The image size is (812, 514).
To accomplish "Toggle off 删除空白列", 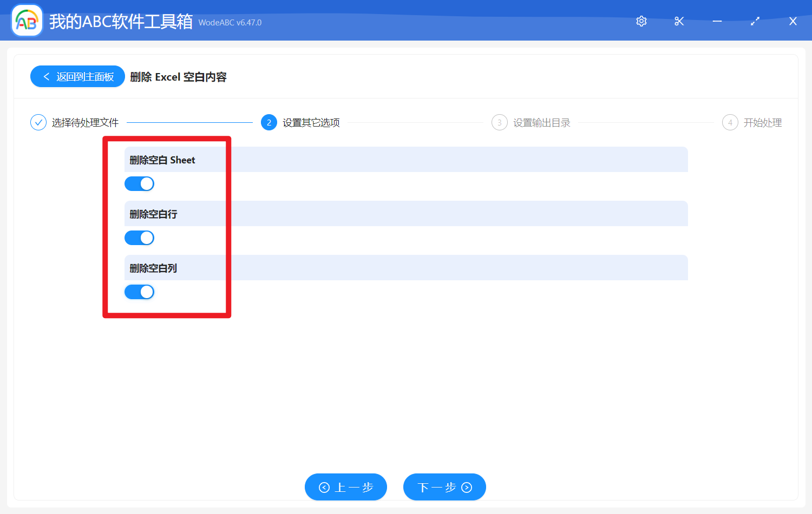I will click(x=139, y=292).
